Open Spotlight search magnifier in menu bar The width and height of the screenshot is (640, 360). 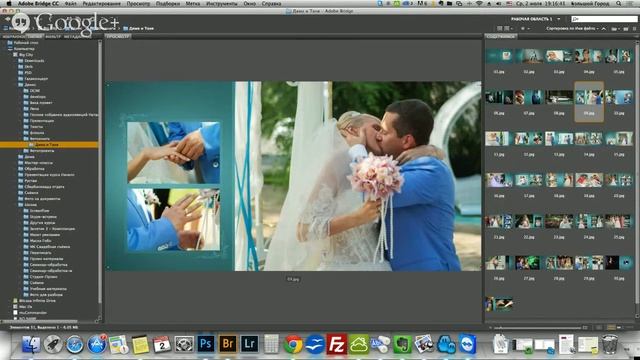click(619, 3)
